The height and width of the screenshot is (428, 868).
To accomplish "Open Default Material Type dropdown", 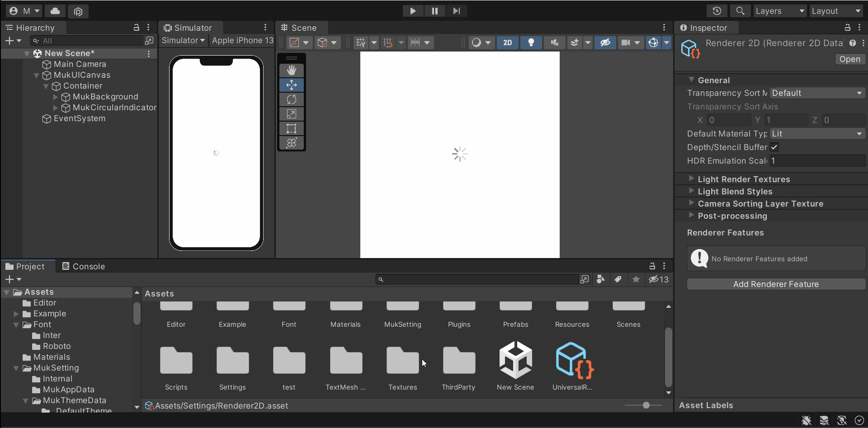I will [817, 134].
